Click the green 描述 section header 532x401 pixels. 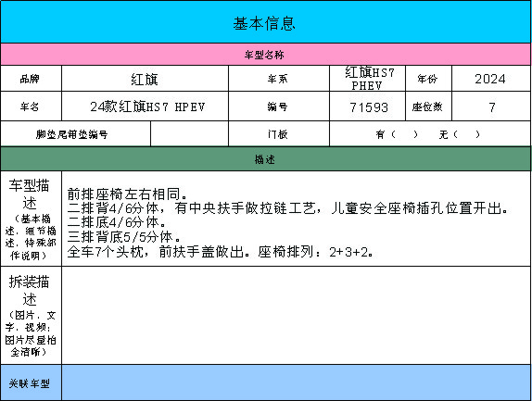coord(266,159)
